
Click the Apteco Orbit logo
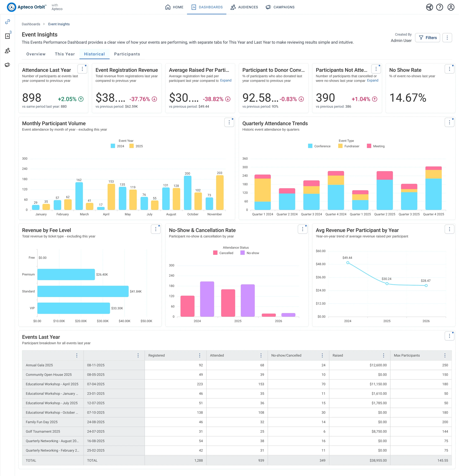26,7
